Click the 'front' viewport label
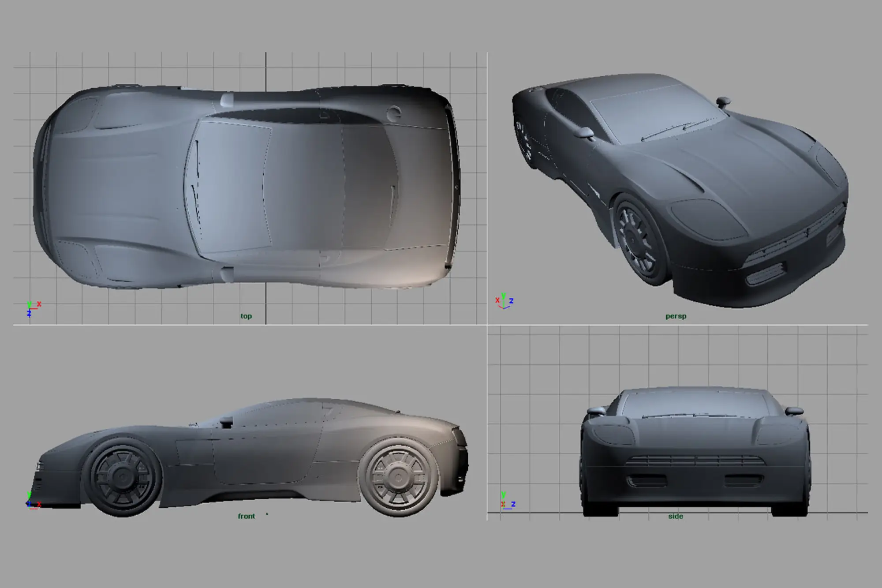 click(x=246, y=516)
